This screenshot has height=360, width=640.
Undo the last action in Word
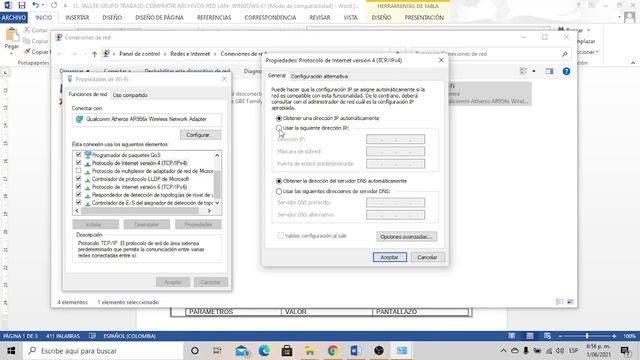tap(36, 5)
